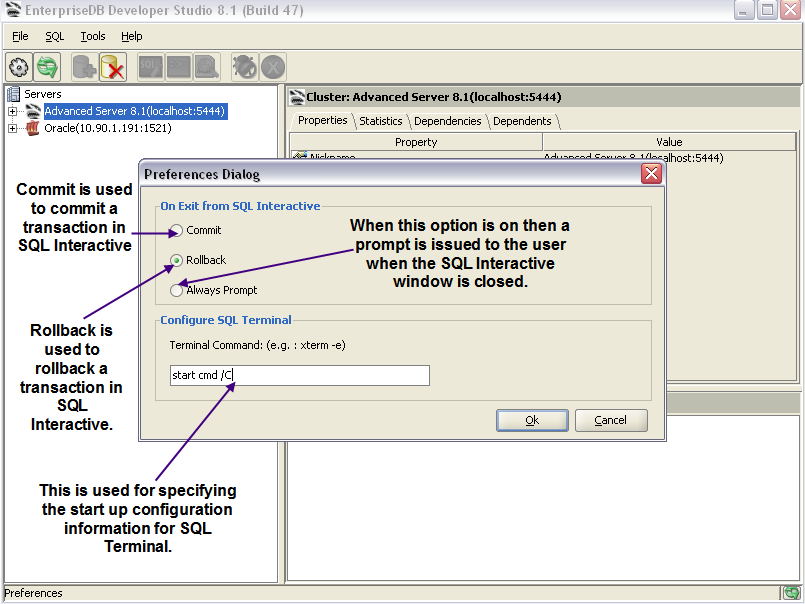Click the Add Server toolbar icon
This screenshot has height=604, width=805.
[85, 67]
